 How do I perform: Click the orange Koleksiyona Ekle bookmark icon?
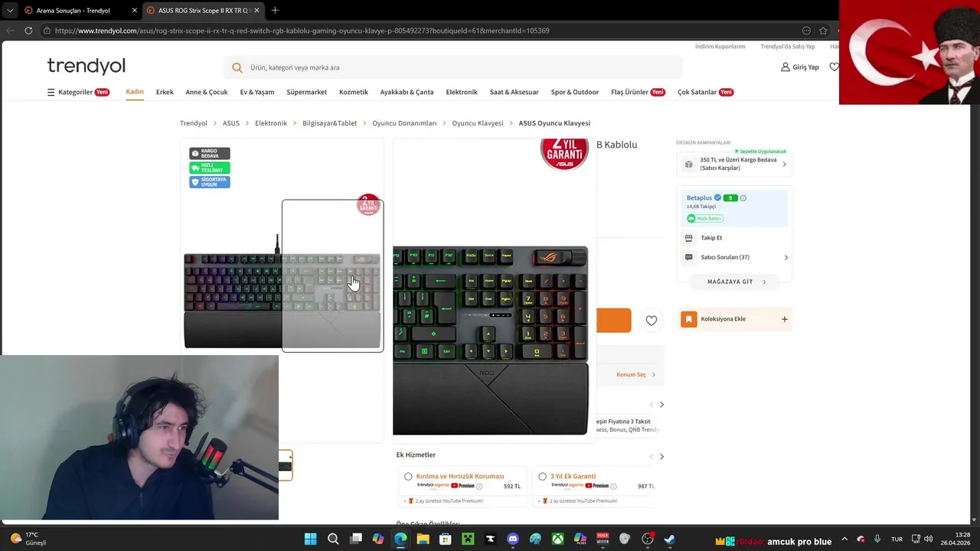point(689,319)
